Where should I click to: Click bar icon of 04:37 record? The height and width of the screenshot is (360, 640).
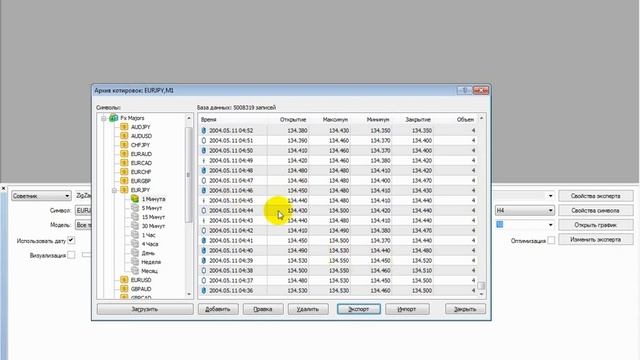(x=204, y=280)
